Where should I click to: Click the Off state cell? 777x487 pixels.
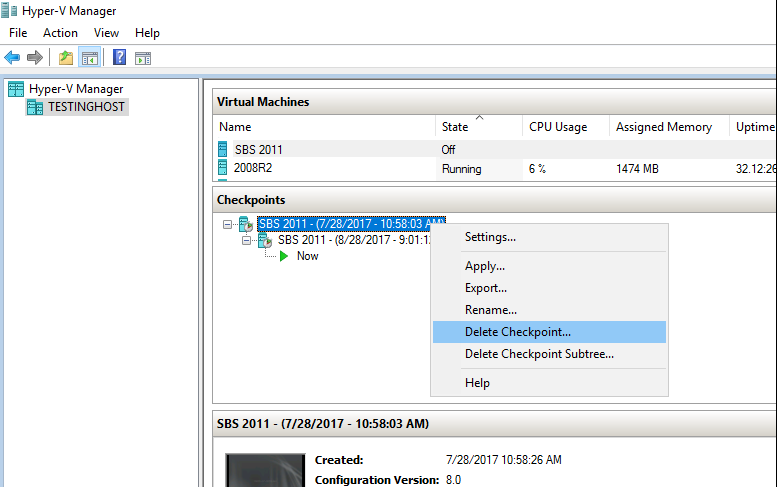tap(448, 150)
